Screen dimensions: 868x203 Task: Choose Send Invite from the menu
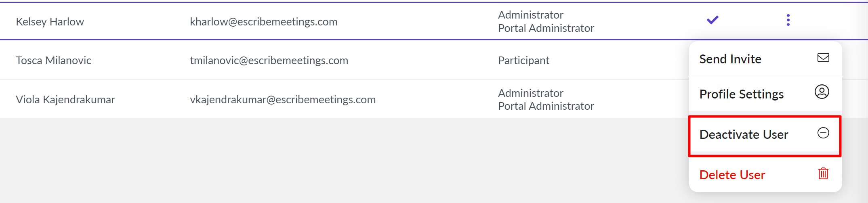tap(730, 59)
